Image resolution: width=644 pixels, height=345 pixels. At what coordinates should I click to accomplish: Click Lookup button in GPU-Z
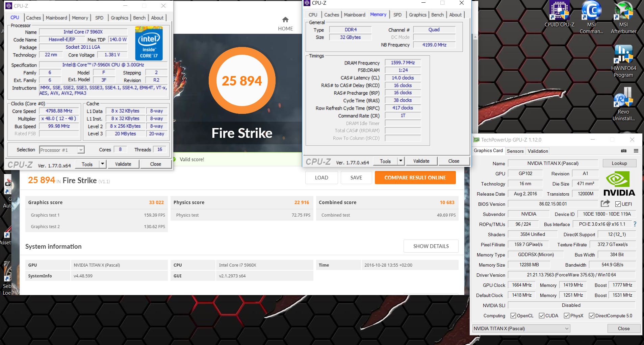coord(619,163)
